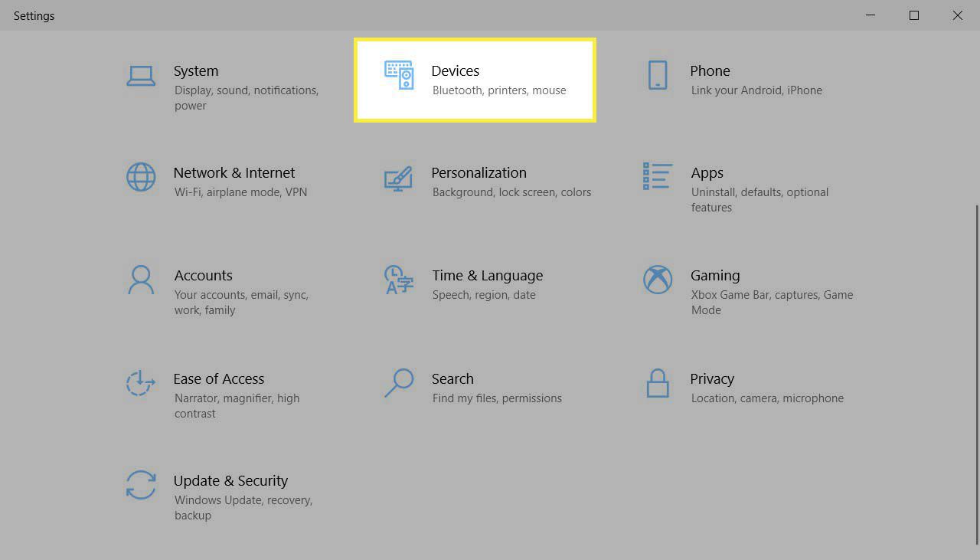
Task: Click the Update & Security arrows icon
Action: 141,485
